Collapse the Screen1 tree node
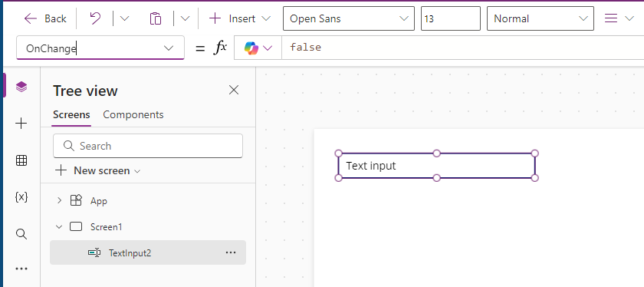 coord(59,226)
